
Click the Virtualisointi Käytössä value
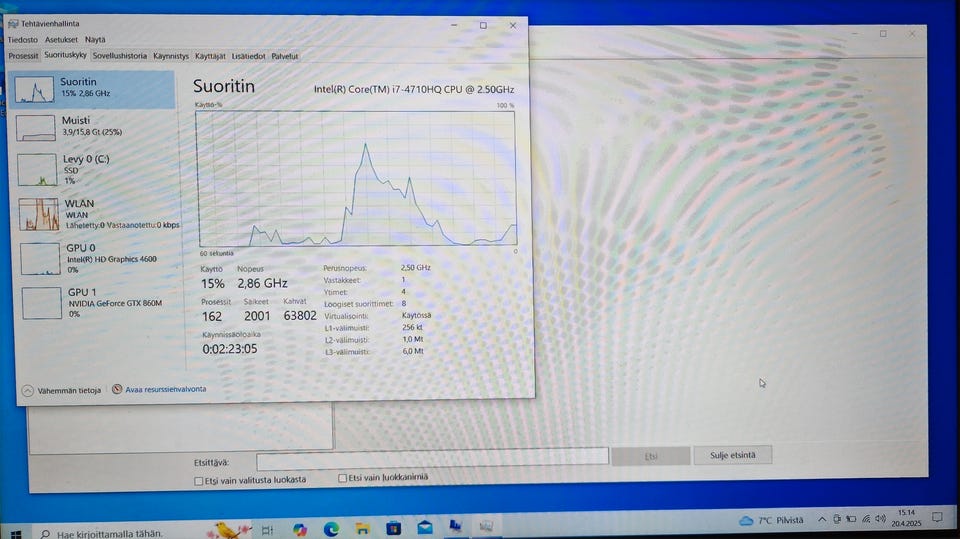point(416,315)
